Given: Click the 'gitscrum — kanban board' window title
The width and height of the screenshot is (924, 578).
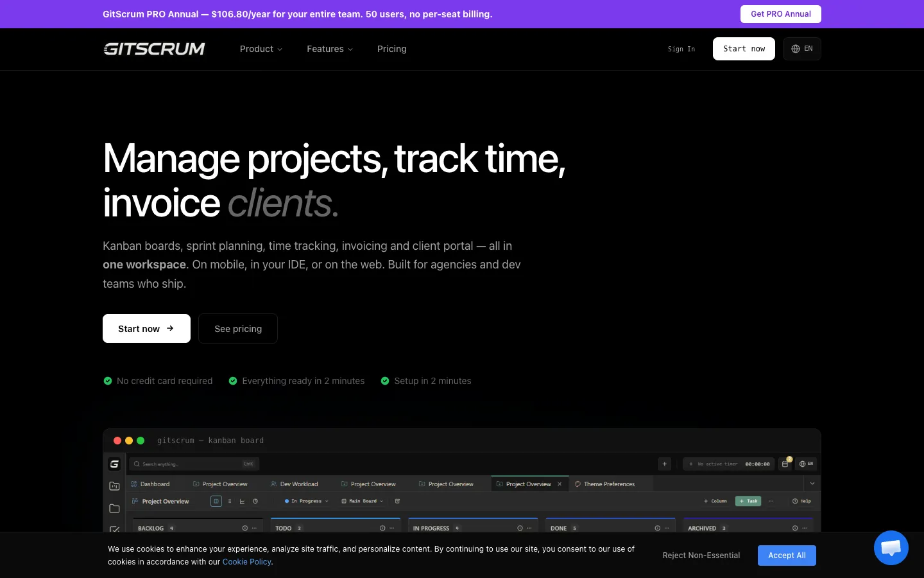Looking at the screenshot, I should coord(210,441).
